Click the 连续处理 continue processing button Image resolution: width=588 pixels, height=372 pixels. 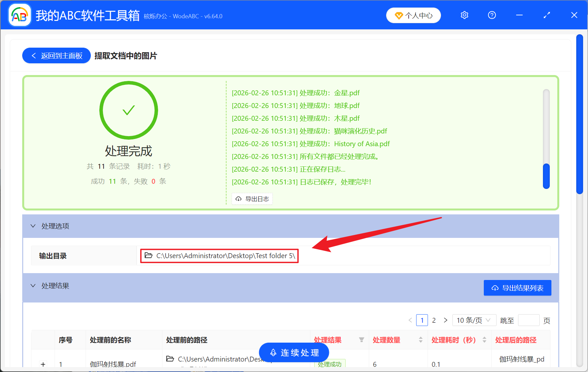click(293, 352)
